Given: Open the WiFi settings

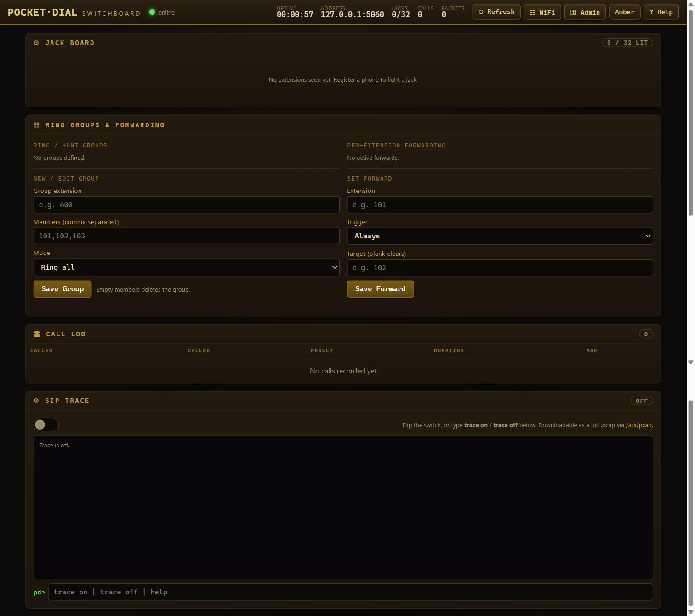Looking at the screenshot, I should pyautogui.click(x=542, y=12).
